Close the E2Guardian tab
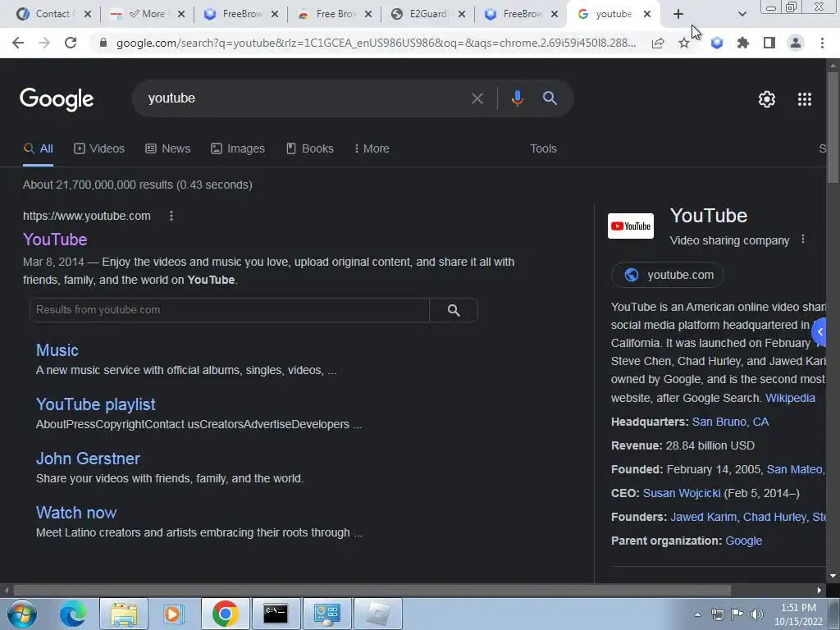This screenshot has height=630, width=840. tap(462, 14)
